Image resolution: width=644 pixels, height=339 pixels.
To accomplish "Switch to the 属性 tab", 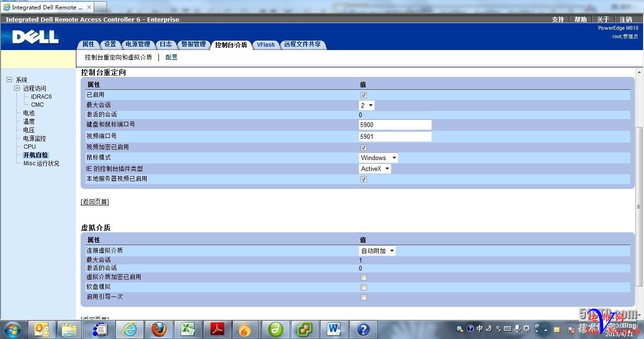I will pyautogui.click(x=88, y=44).
